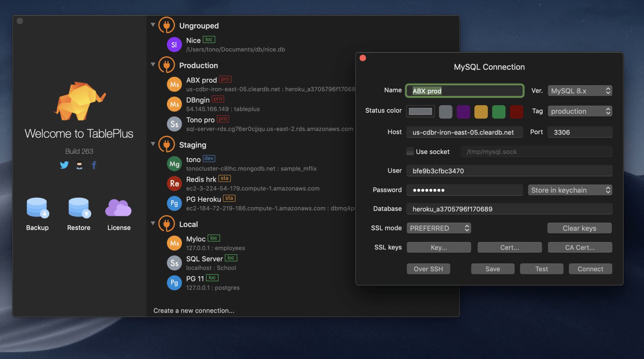Image resolution: width=644 pixels, height=359 pixels.
Task: Click the Restore database icon
Action: pyautogui.click(x=79, y=208)
